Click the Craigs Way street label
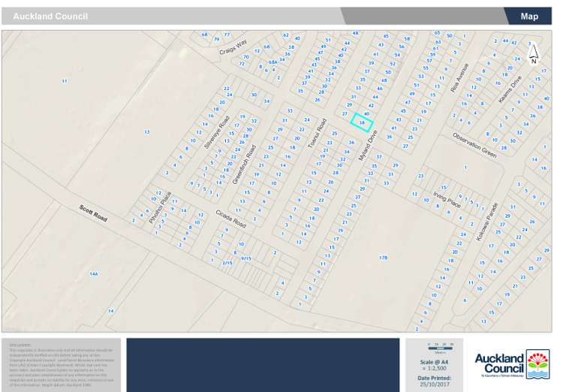563x392 pixels. (x=233, y=50)
